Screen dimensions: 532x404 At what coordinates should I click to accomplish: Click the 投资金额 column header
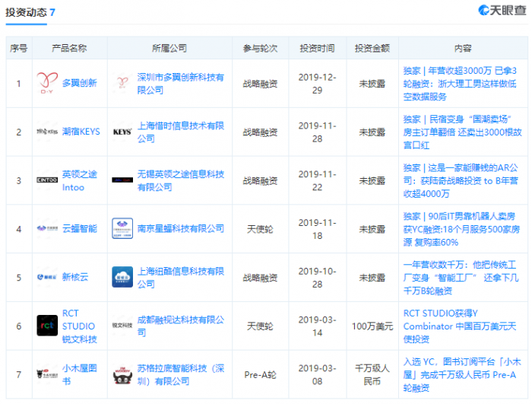tap(372, 48)
